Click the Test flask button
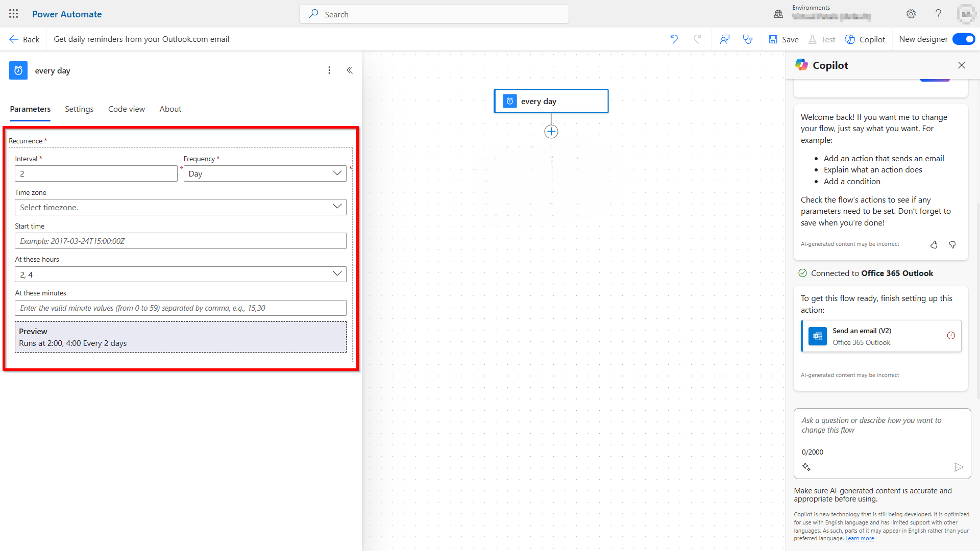Image resolution: width=980 pixels, height=551 pixels. point(822,39)
